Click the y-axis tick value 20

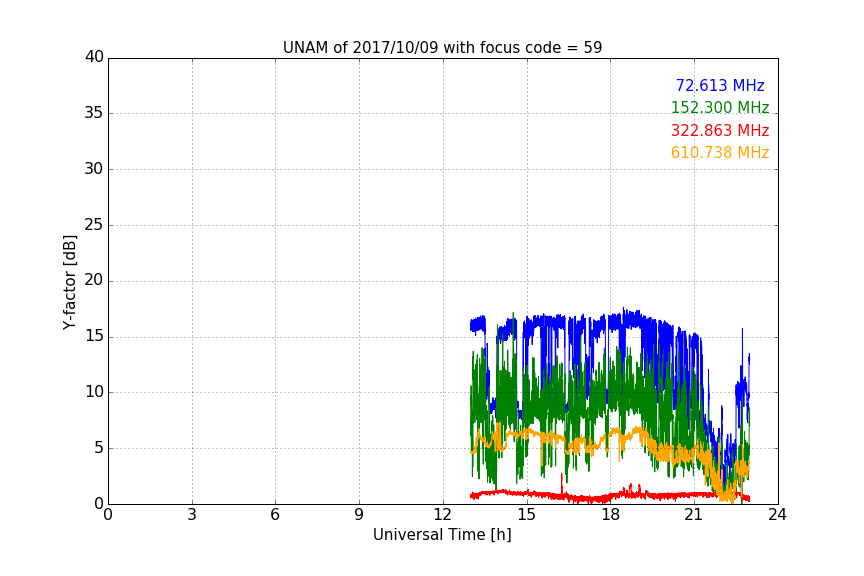click(94, 280)
